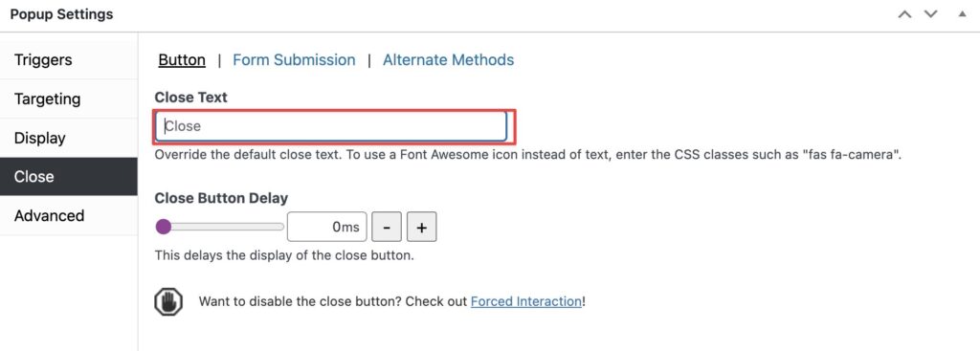
Task: Select the Button sub-tab
Action: tap(182, 60)
